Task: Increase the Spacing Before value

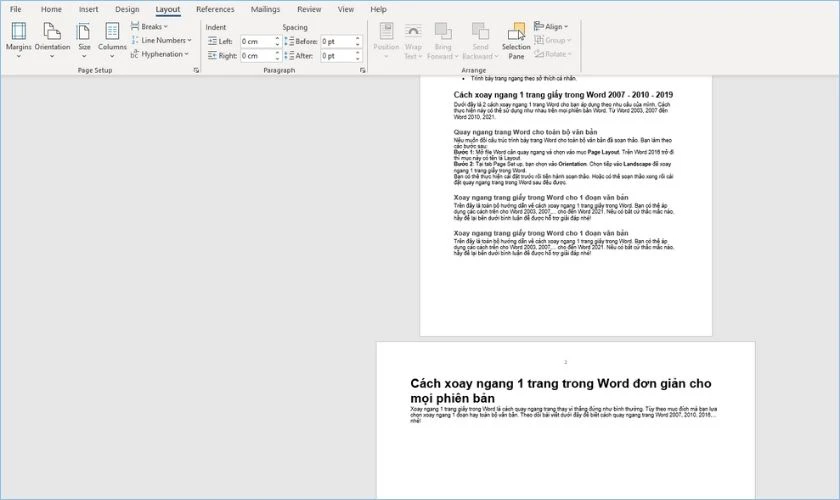Action: [358, 39]
